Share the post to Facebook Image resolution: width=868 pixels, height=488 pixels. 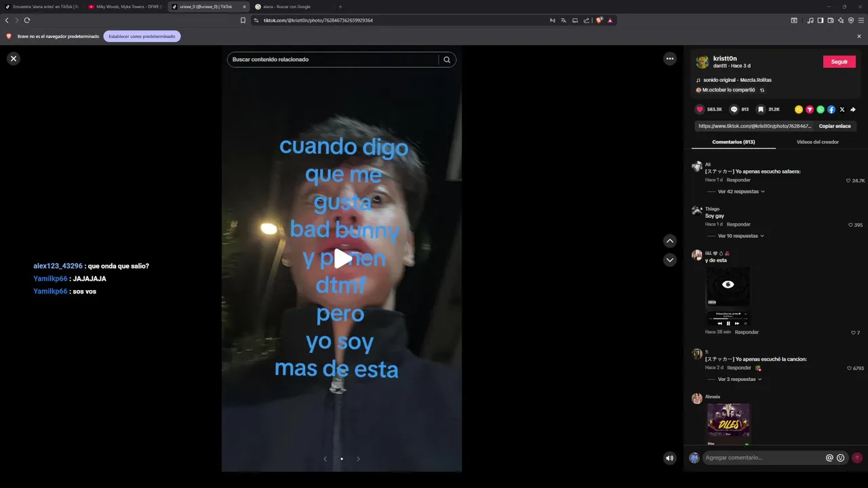click(831, 109)
